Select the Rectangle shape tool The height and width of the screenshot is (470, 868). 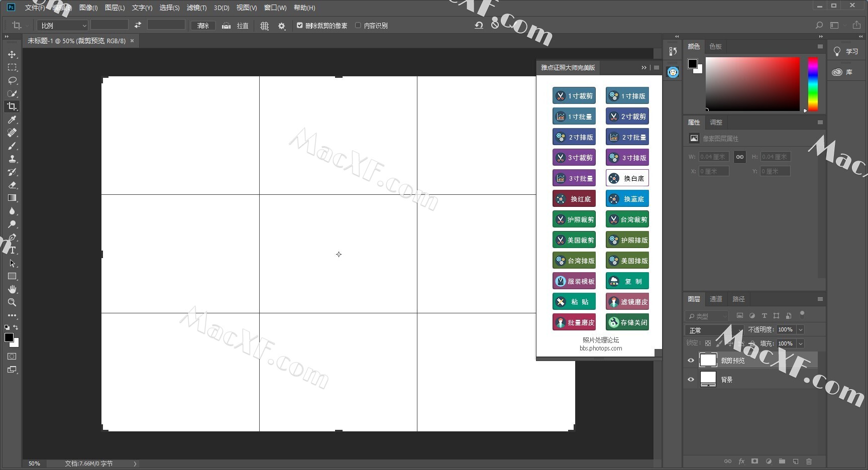pos(12,276)
